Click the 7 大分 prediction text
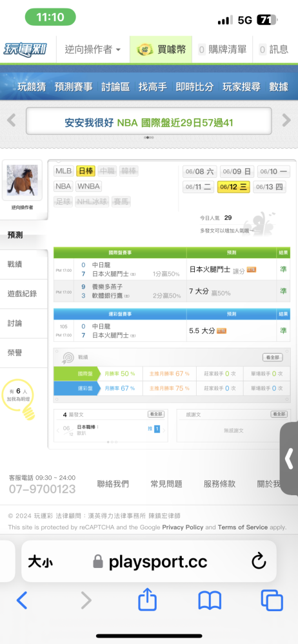Image resolution: width=298 pixels, height=644 pixels. click(x=199, y=292)
